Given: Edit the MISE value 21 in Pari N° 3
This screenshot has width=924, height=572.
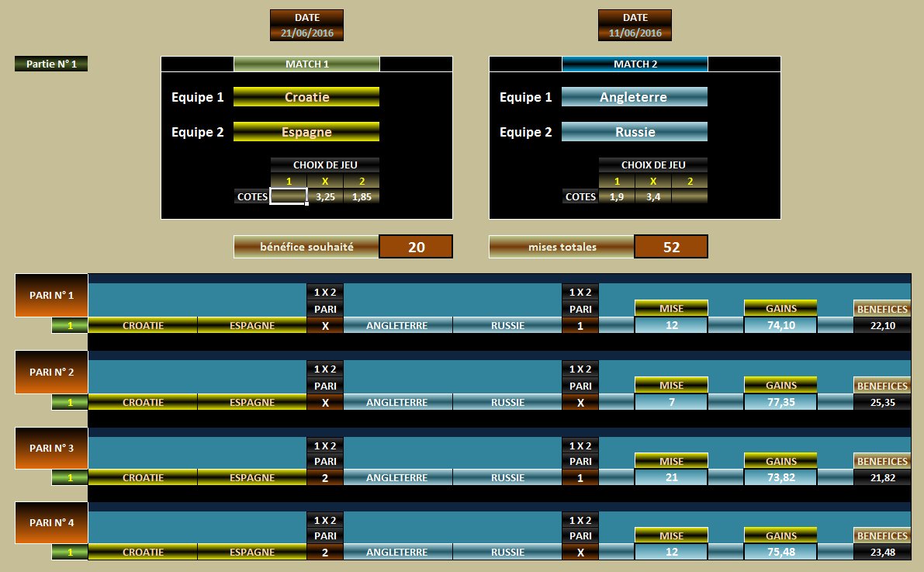Looking at the screenshot, I should point(670,477).
